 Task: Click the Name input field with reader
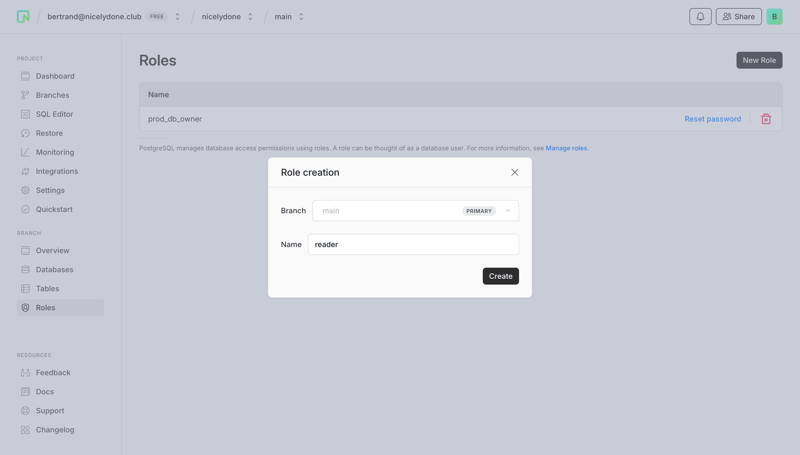(413, 244)
